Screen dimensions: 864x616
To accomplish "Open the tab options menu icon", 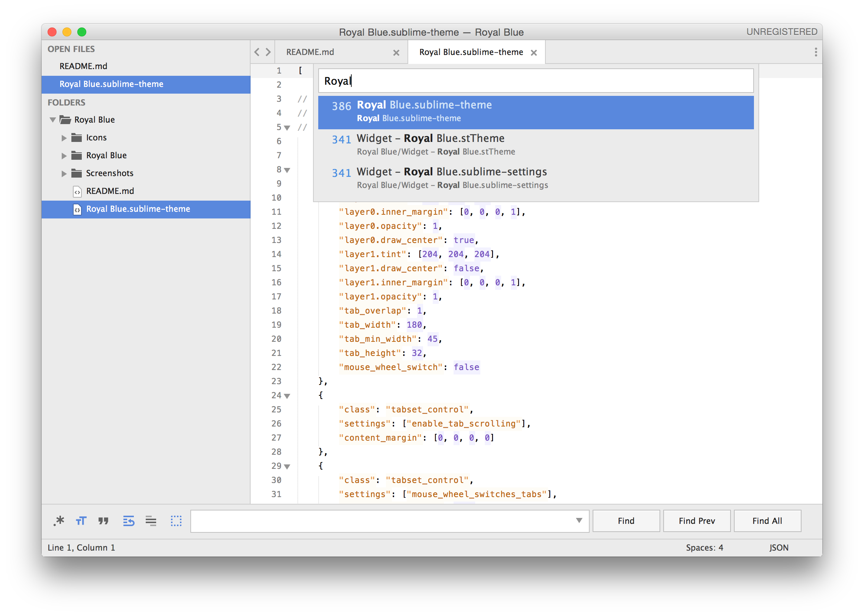I will (x=815, y=52).
